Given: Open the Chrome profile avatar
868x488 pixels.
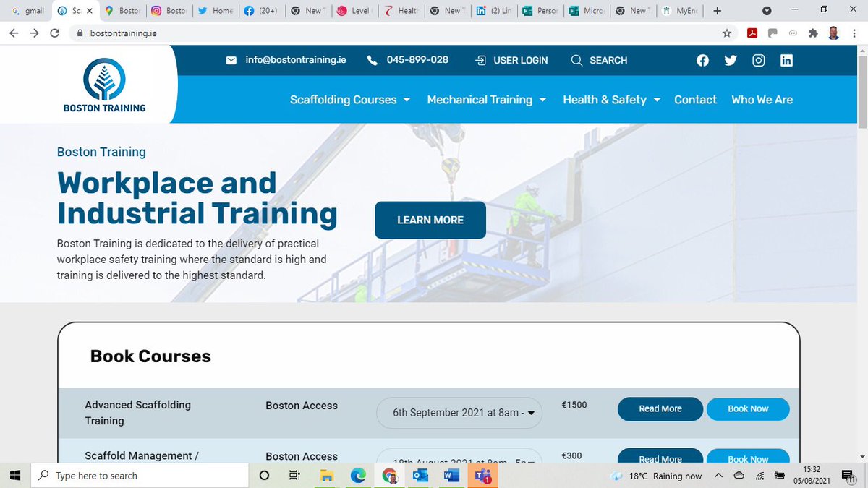Looking at the screenshot, I should [834, 33].
